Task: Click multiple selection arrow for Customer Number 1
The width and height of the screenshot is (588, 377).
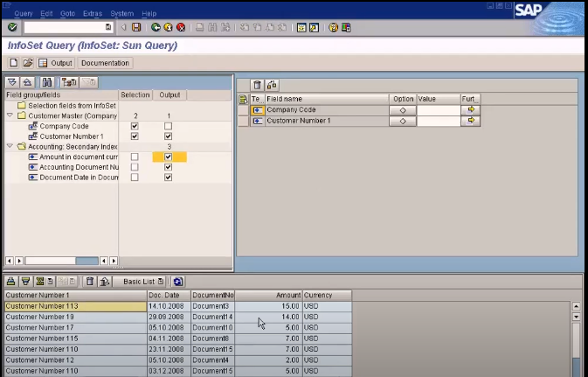Action: point(471,121)
